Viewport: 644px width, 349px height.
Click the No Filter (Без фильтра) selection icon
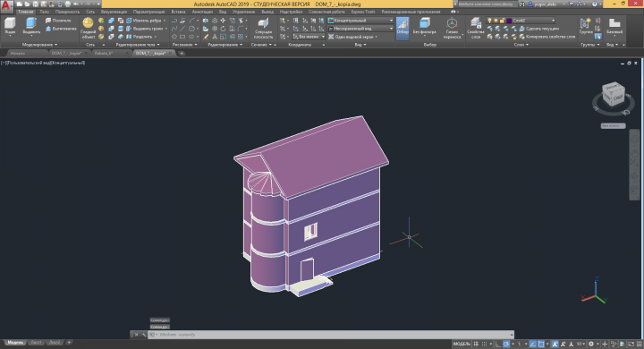425,25
